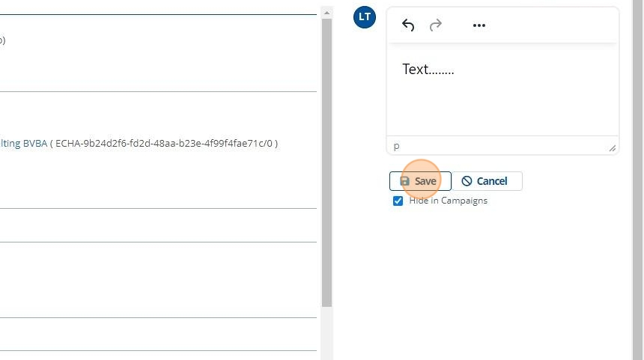Cancel the comment editing

487,181
